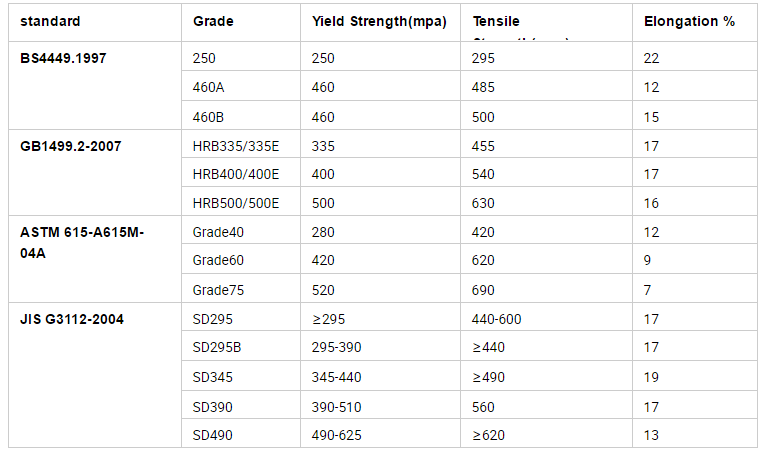The image size is (763, 466).
Task: Click the ASTM 615-A615M-04A standard cell
Action: (x=95, y=259)
